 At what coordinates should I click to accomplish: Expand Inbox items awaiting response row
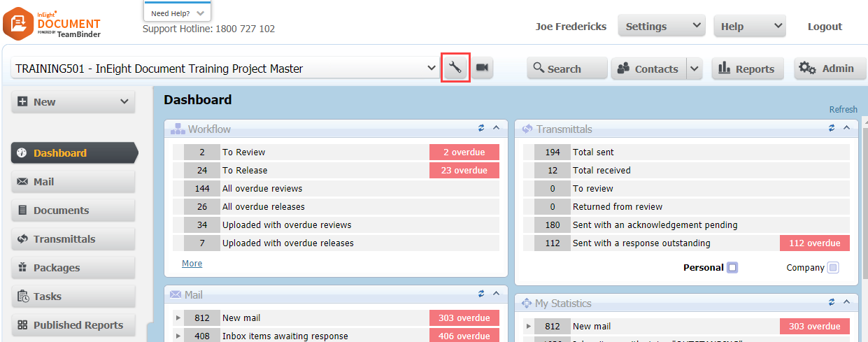point(178,336)
